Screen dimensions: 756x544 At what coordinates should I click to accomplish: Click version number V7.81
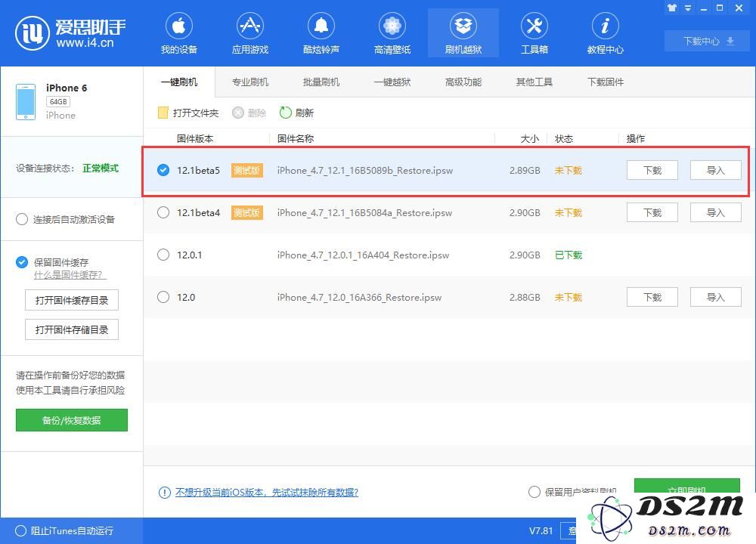541,531
